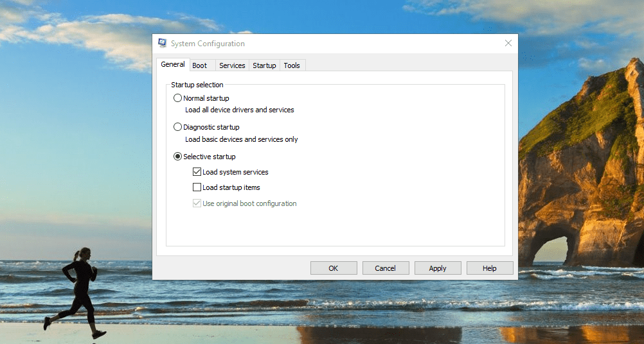Enable the Load startup items checkbox
644x344 pixels.
tap(197, 187)
